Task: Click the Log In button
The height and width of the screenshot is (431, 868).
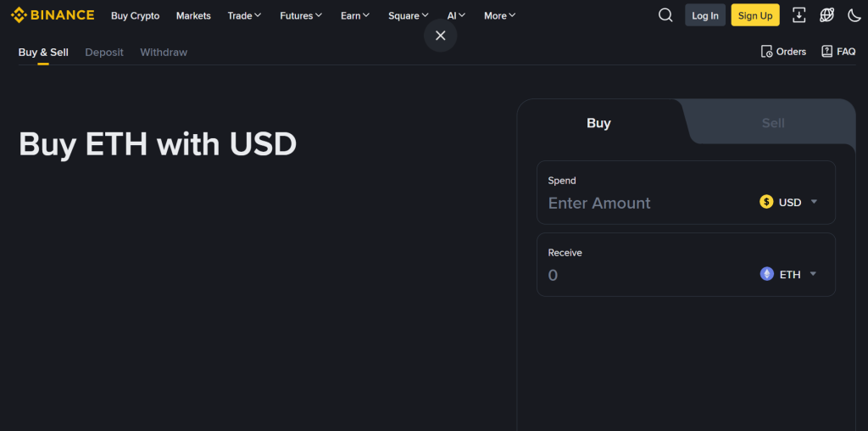Action: click(705, 15)
